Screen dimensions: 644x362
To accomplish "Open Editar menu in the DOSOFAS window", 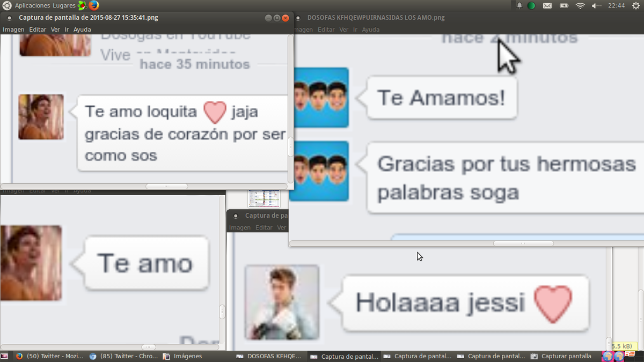I will 326,29.
